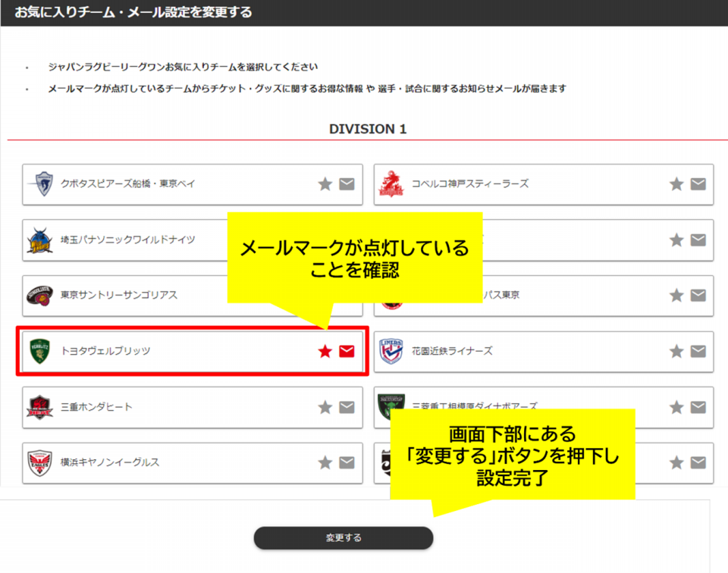Favorite 花園近鉄ライナーズ with its star icon
This screenshot has width=728, height=573.
676,351
